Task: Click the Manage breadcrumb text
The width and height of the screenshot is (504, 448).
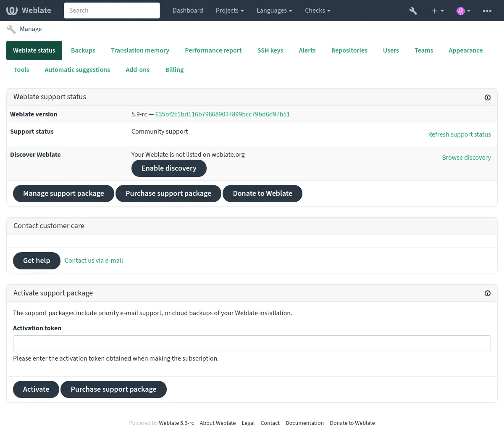Action: pyautogui.click(x=31, y=29)
